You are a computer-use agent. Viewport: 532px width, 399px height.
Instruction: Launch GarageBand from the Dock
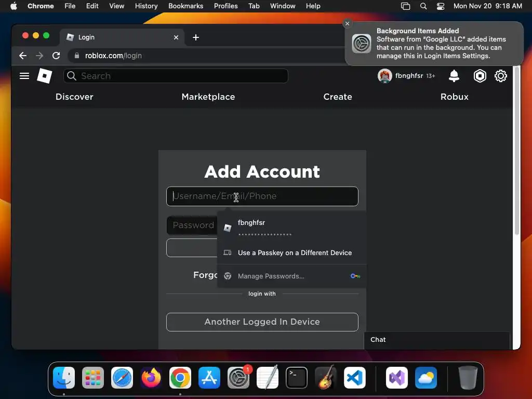tap(326, 378)
